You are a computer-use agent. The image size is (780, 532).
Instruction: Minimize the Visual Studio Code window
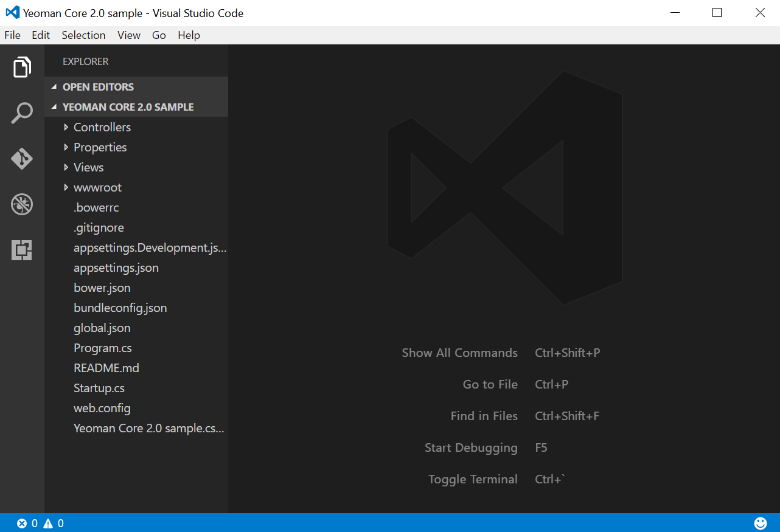point(674,13)
